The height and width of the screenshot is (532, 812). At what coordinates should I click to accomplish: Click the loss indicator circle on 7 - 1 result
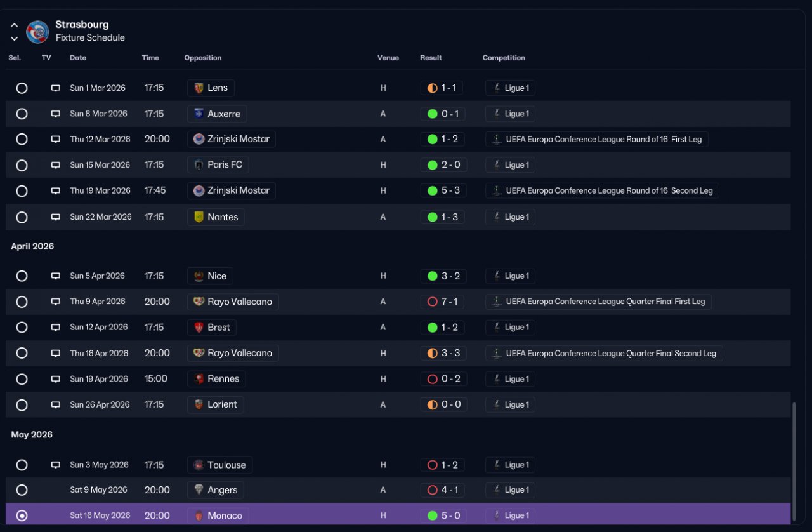pyautogui.click(x=433, y=302)
